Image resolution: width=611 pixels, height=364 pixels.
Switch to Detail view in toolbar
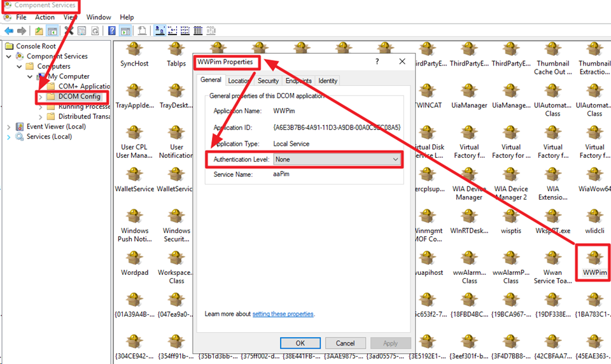[198, 31]
